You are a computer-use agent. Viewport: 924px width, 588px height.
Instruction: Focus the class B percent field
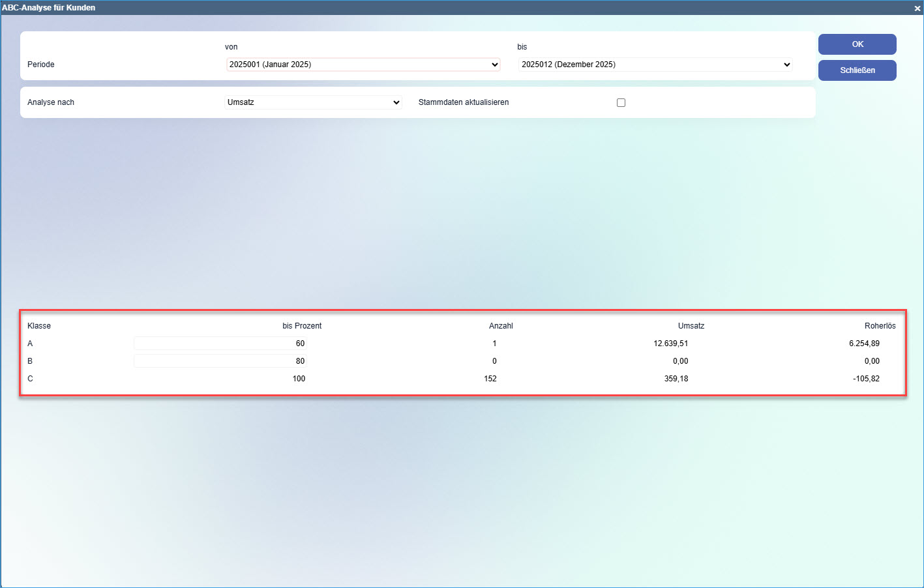coord(220,361)
